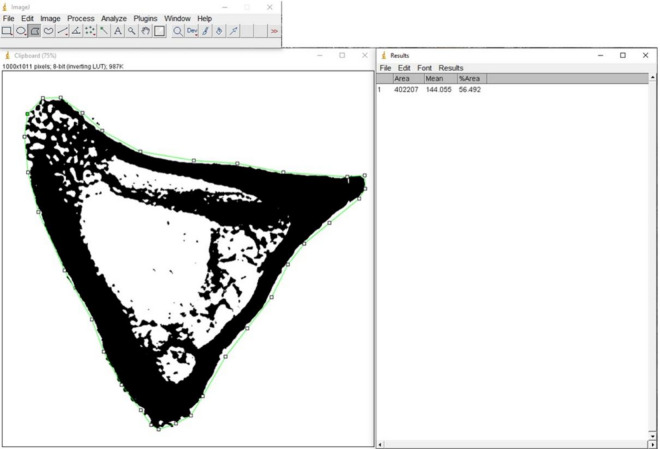Image resolution: width=660 pixels, height=449 pixels.
Task: Click the Results window title icon
Action: (383, 56)
